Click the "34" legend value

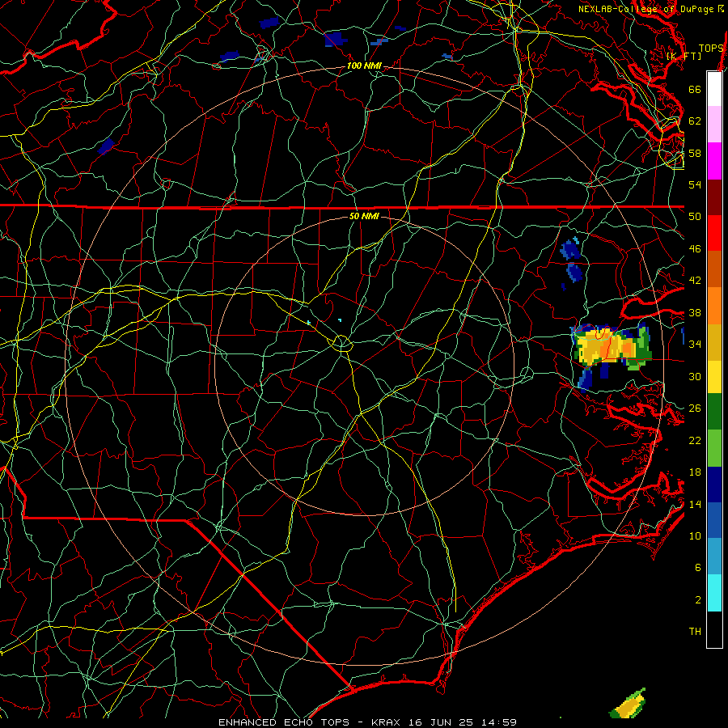[695, 344]
